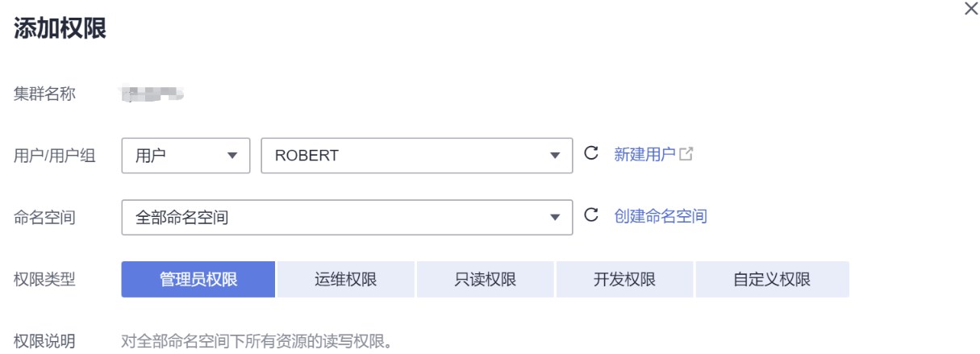Switch to 只读权限 permission type

click(x=486, y=279)
